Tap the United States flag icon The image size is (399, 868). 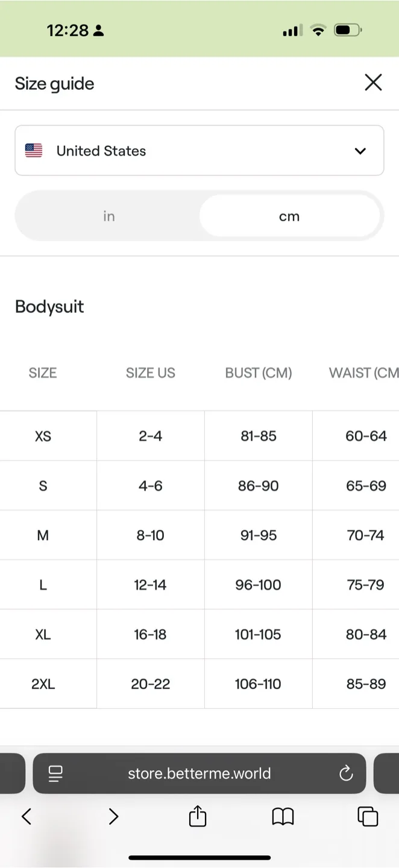point(33,151)
